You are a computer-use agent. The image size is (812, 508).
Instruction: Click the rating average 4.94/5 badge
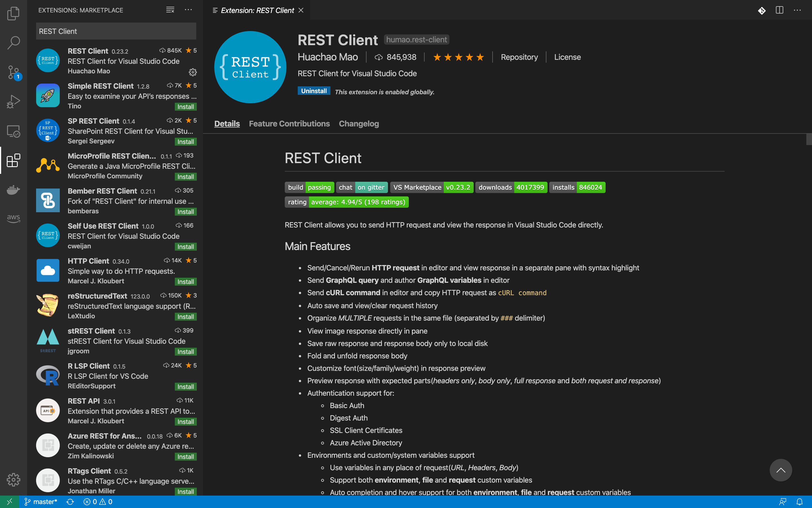click(x=347, y=202)
